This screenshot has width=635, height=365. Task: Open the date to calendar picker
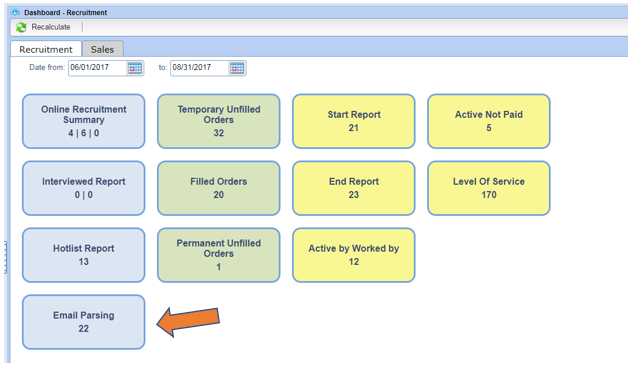(237, 68)
